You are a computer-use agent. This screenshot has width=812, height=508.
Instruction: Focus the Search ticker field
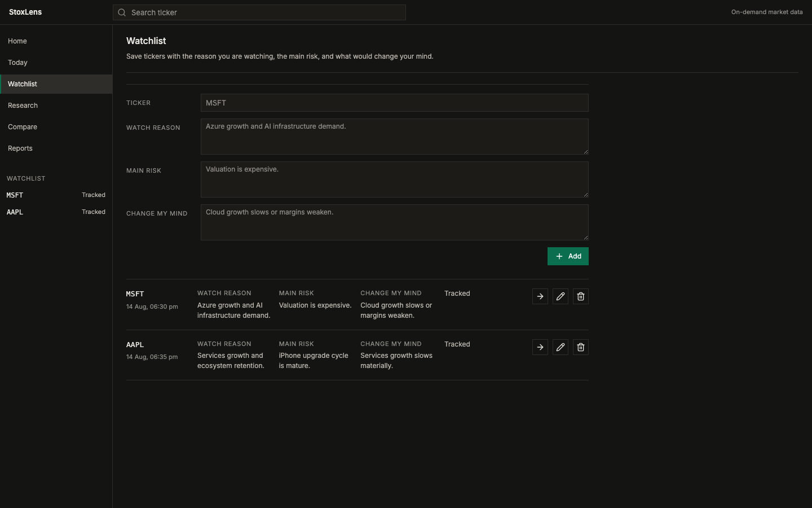259,12
